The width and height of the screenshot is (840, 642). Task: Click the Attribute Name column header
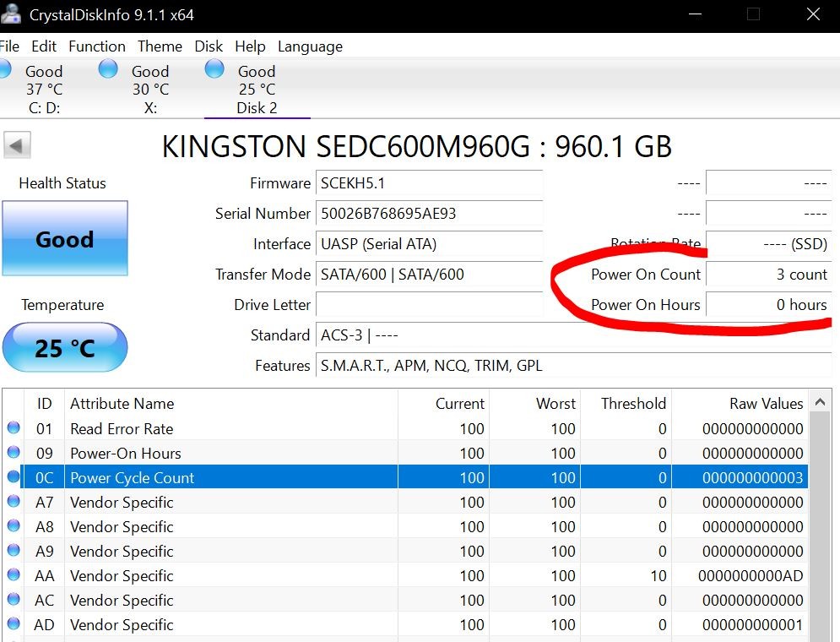point(230,403)
